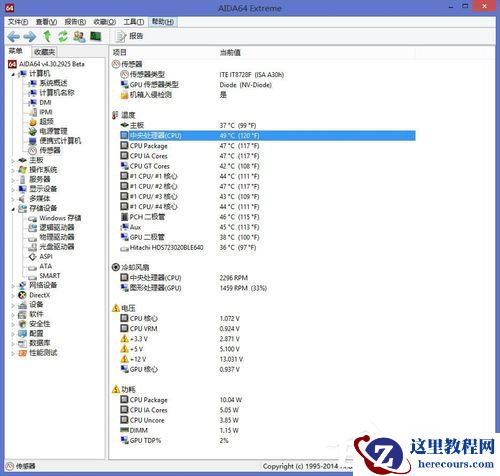The image size is (500, 476).
Task: Select Windows 存储 in the tree
Action: [x=60, y=218]
